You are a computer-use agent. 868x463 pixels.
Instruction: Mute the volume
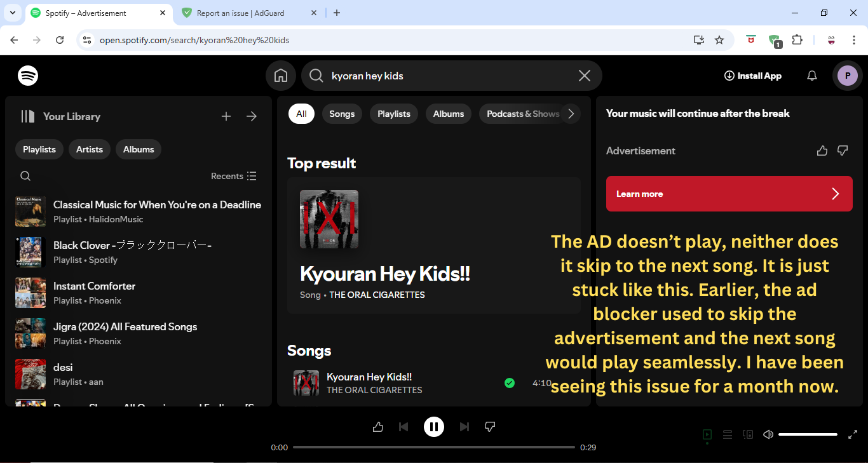click(768, 434)
